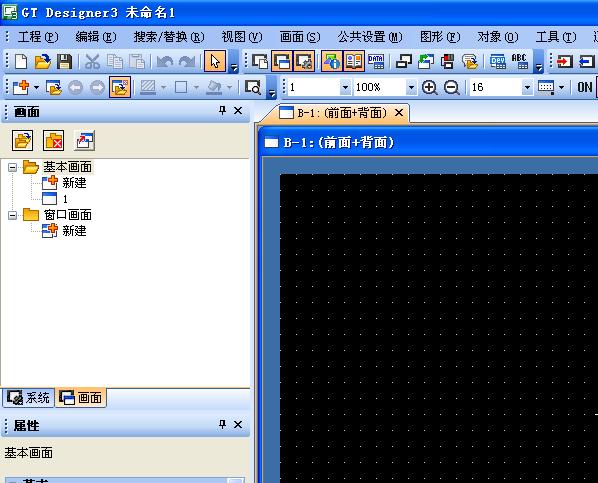Screen dimensions: 598x483
Task: Pin the 画面 panel with pushpin
Action: [222, 111]
